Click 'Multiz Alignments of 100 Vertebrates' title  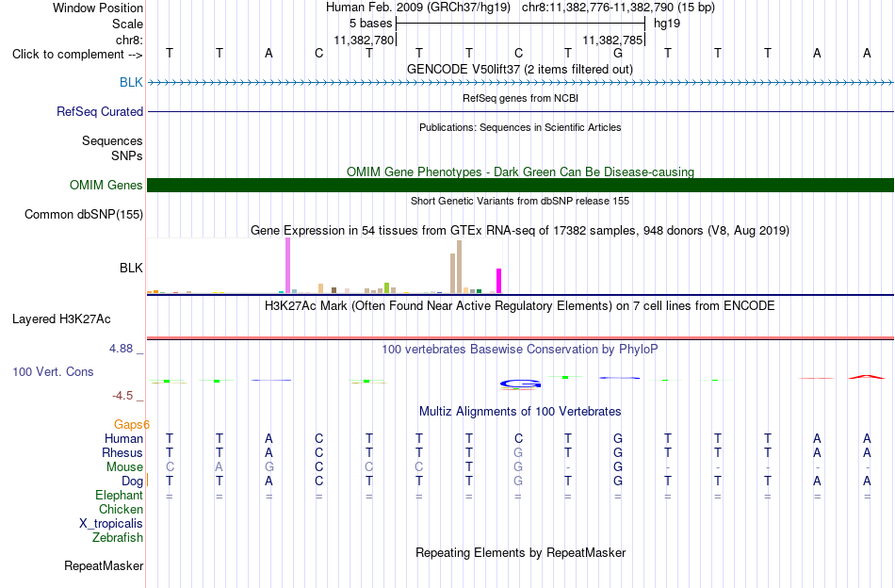click(x=520, y=412)
